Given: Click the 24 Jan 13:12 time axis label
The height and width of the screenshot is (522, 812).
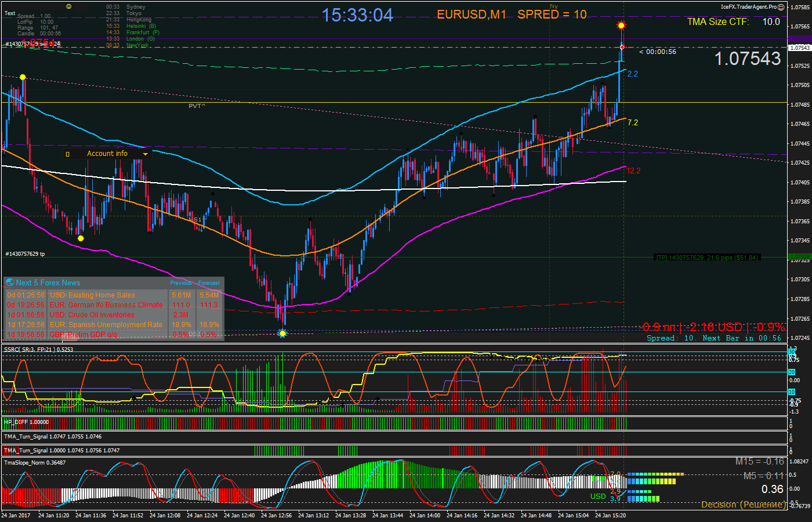Looking at the screenshot, I should pyautogui.click(x=313, y=515).
